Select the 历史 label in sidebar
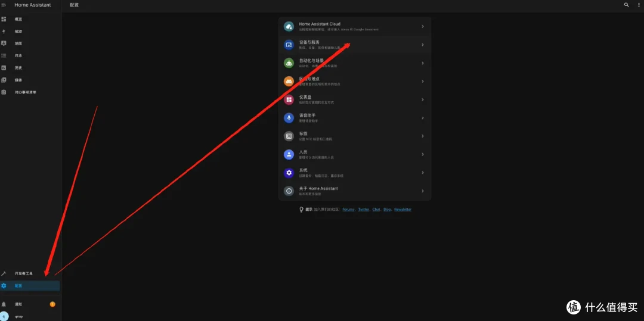Viewport: 644px width, 321px height. click(18, 68)
